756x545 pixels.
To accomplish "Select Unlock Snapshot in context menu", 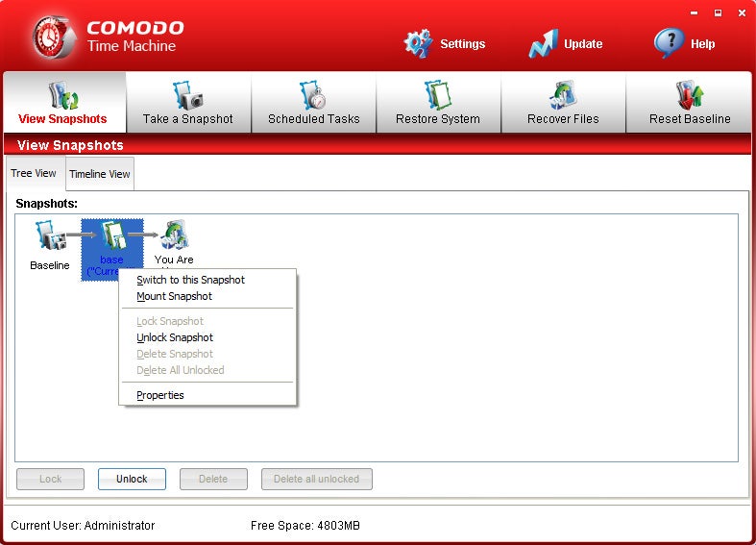I will coord(175,337).
